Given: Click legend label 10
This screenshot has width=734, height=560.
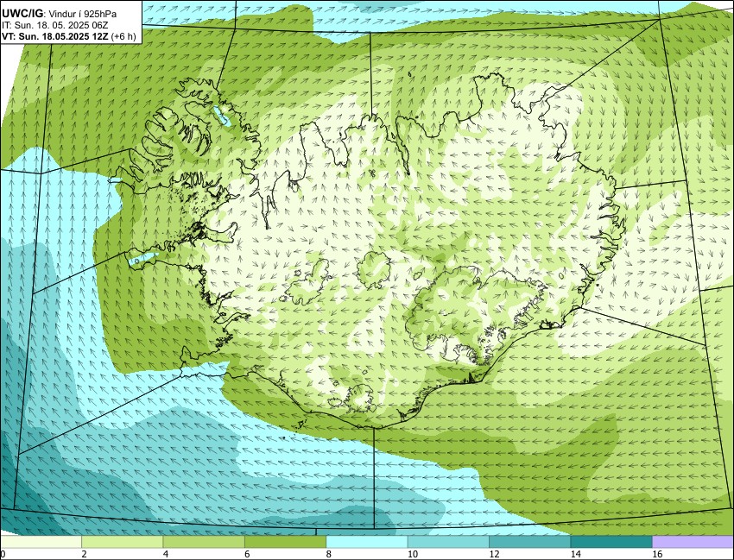Looking at the screenshot, I should click(413, 554).
